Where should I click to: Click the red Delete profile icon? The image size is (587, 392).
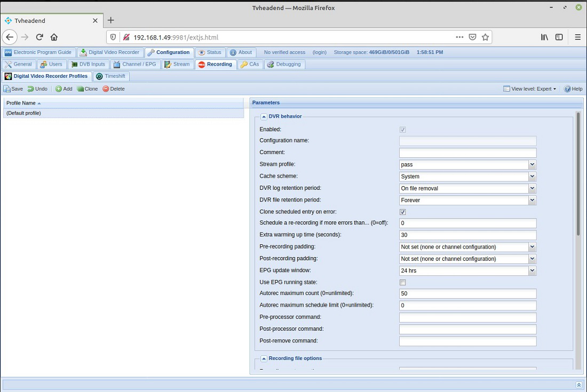pyautogui.click(x=106, y=89)
